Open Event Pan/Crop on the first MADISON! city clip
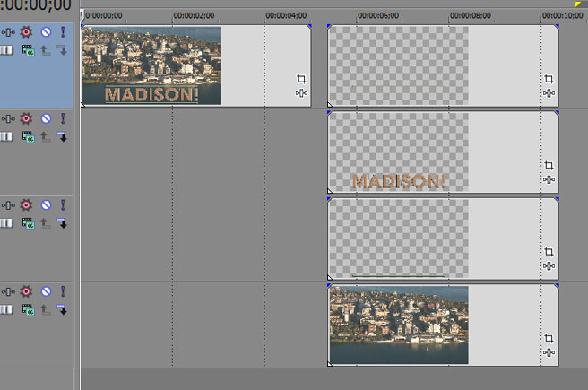588x390 pixels. pyautogui.click(x=301, y=79)
